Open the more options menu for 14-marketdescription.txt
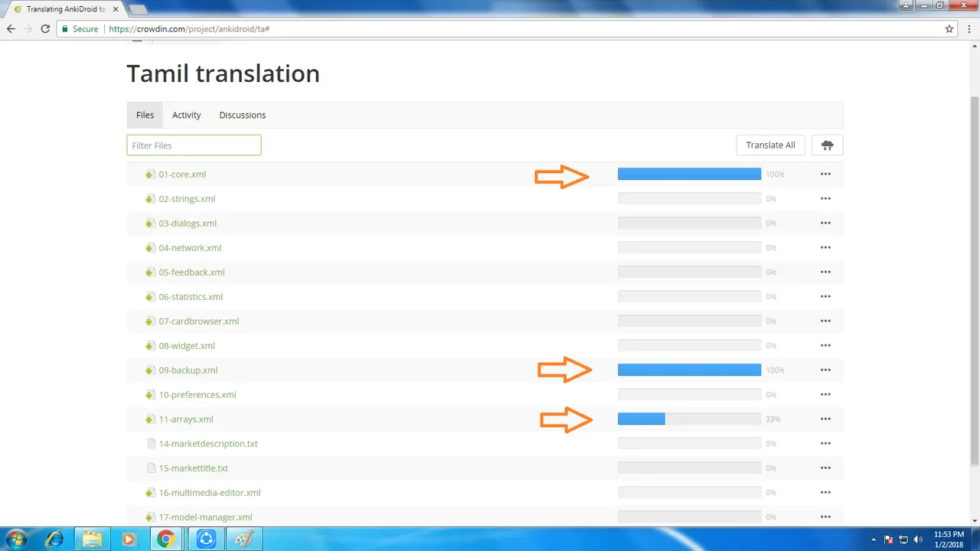Image resolution: width=980 pixels, height=551 pixels. pyautogui.click(x=825, y=444)
